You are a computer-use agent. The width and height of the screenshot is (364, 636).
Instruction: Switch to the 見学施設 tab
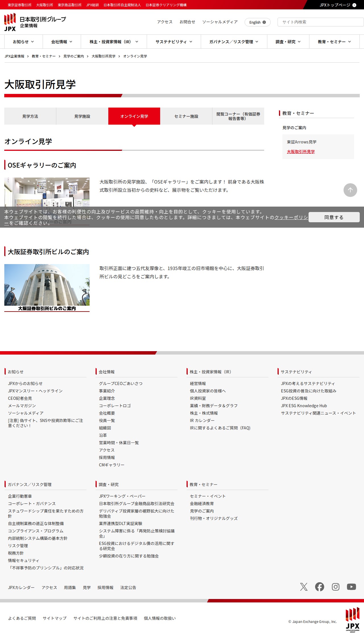pyautogui.click(x=82, y=116)
